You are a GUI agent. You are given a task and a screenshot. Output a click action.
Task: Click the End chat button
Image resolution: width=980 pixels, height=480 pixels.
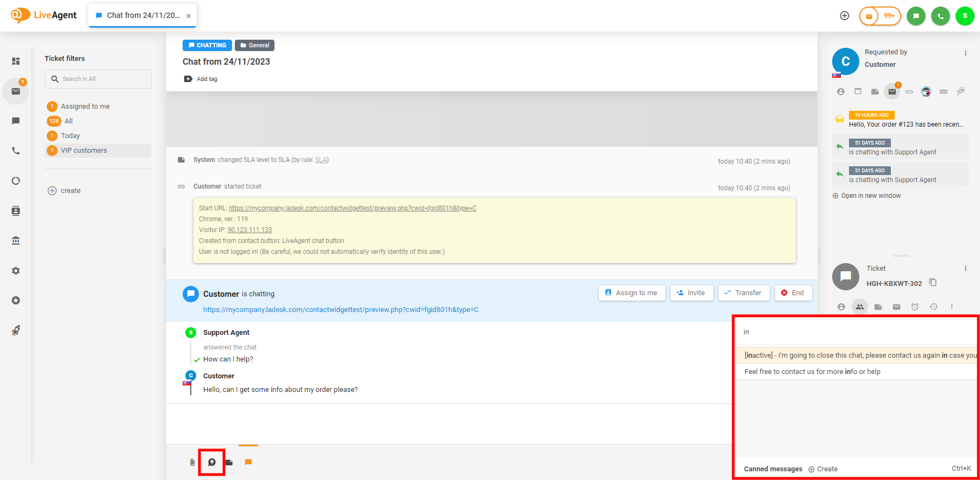(x=792, y=293)
